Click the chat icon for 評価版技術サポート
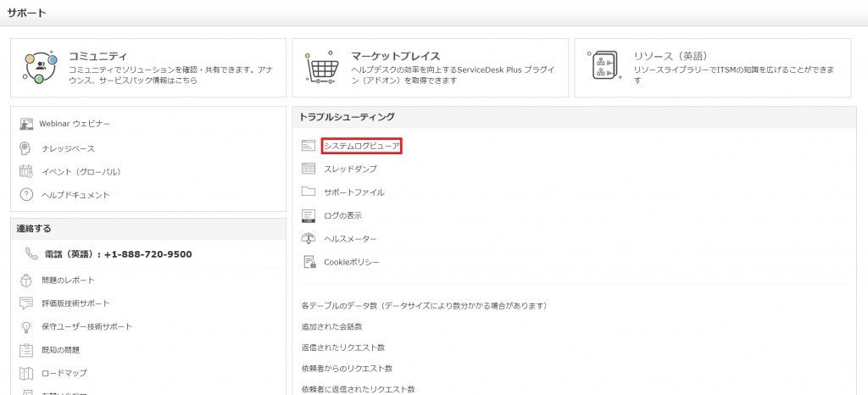 pyautogui.click(x=26, y=303)
